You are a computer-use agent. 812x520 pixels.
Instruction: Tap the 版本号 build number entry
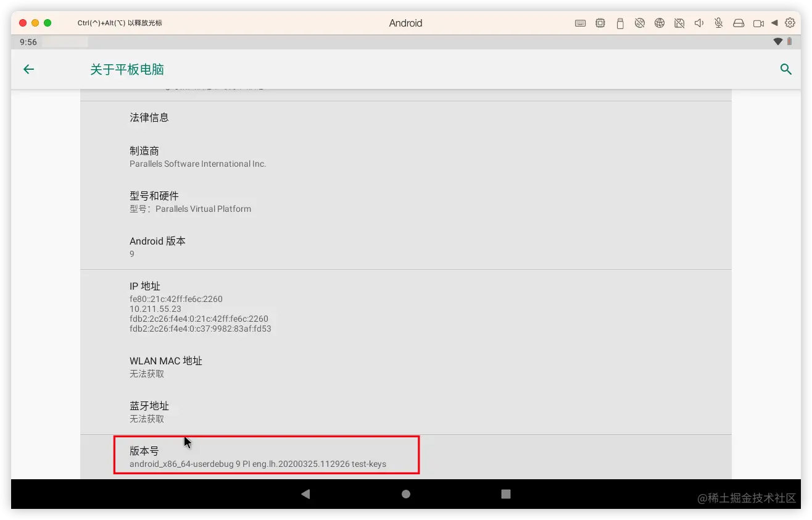pyautogui.click(x=406, y=457)
